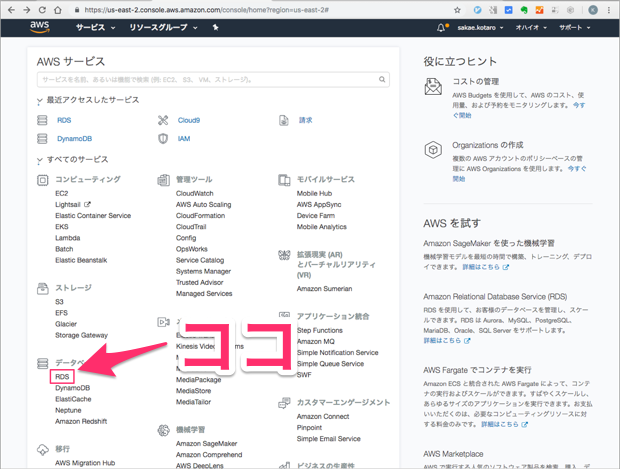Open CloudWatch service link
Image resolution: width=620 pixels, height=469 pixels.
click(x=195, y=193)
